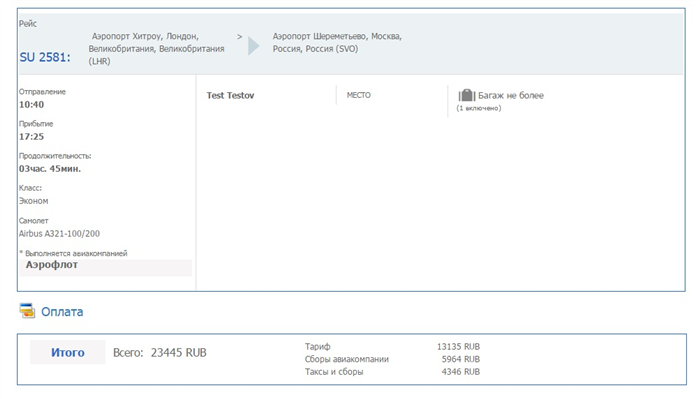
Task: Click the Таксы и сборы label
Action: [x=334, y=372]
